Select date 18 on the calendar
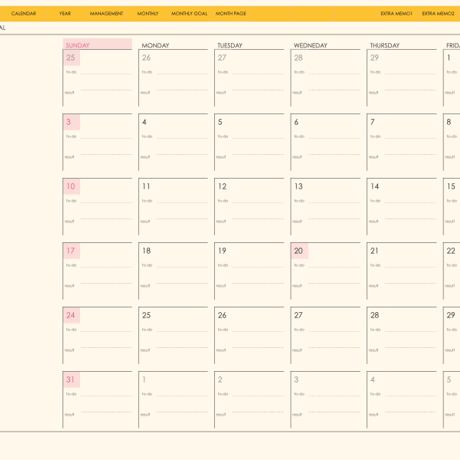The width and height of the screenshot is (460, 460). click(146, 251)
